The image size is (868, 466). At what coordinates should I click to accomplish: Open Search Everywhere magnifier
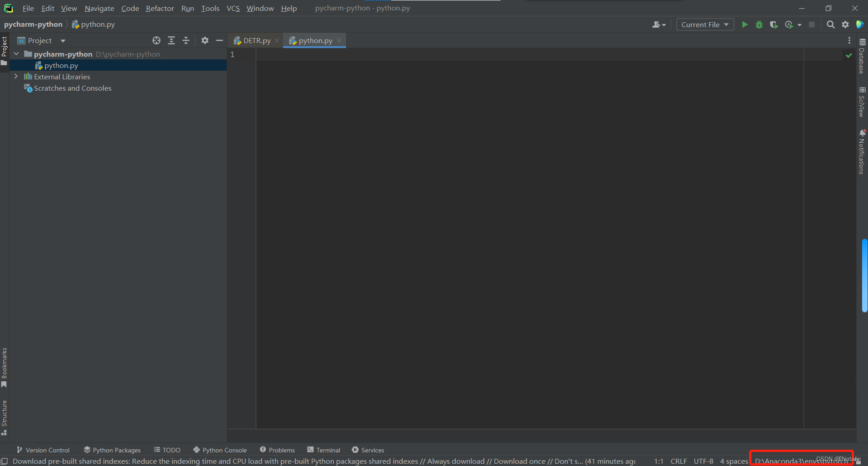[831, 24]
